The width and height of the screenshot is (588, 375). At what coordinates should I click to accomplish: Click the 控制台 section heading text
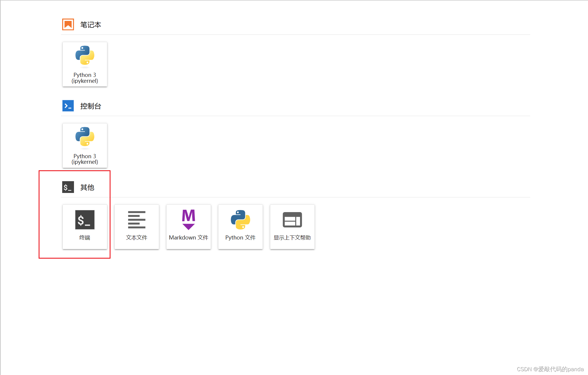click(91, 106)
